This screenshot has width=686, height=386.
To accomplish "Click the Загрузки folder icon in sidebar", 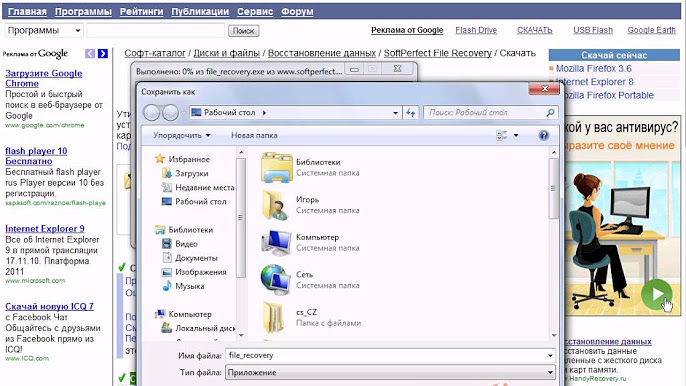I will (166, 173).
